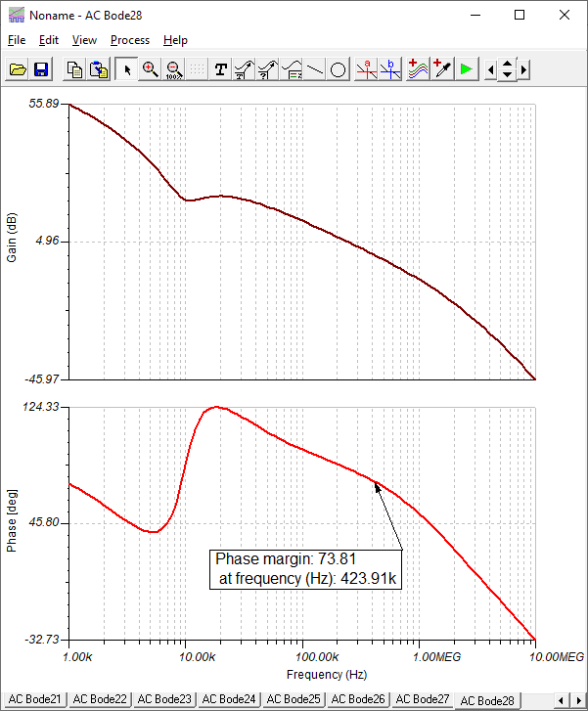Switch to the AC Bode21 tab

35,698
